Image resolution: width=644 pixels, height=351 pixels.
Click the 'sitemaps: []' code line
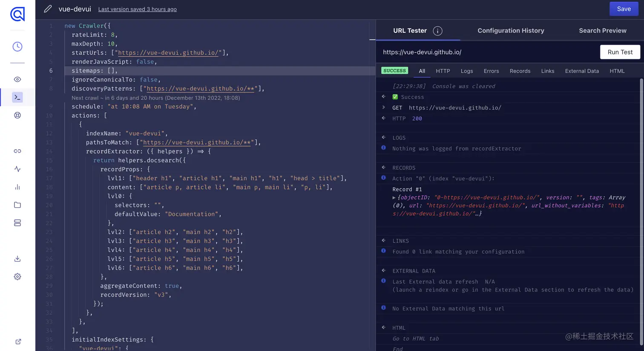pos(95,71)
